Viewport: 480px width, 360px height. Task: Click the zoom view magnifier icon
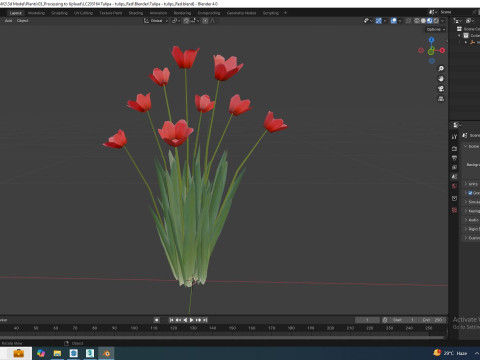point(441,69)
